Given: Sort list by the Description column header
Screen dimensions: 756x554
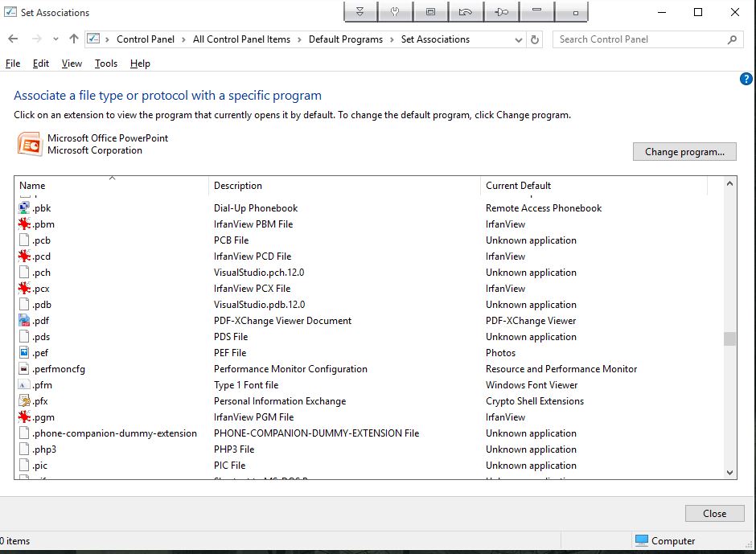Looking at the screenshot, I should coord(345,186).
